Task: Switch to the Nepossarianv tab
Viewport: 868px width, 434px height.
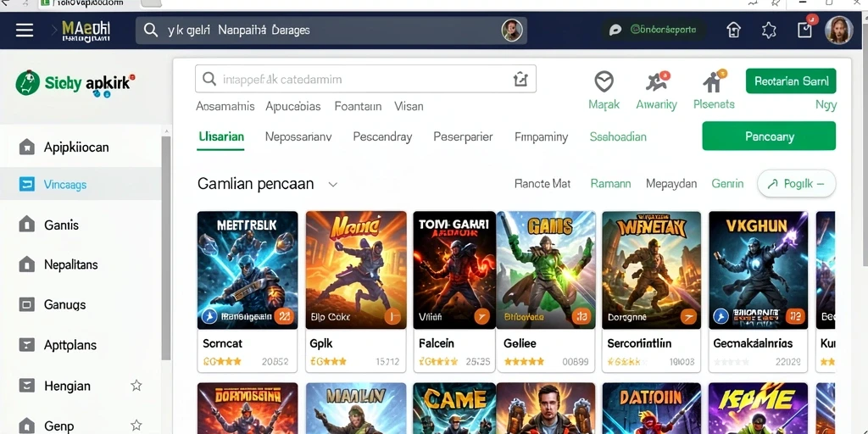Action: (x=298, y=136)
